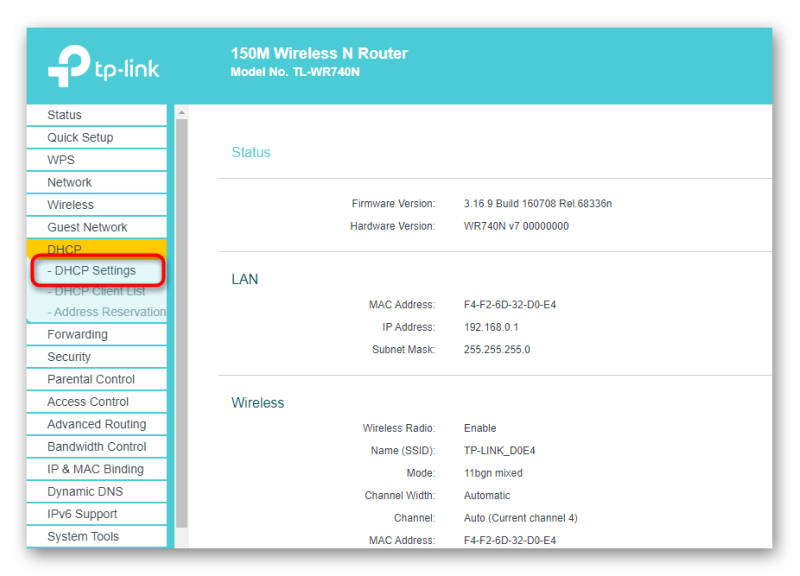Click sidebar scrollbar up arrow
This screenshot has height=576, width=800.
[x=182, y=112]
